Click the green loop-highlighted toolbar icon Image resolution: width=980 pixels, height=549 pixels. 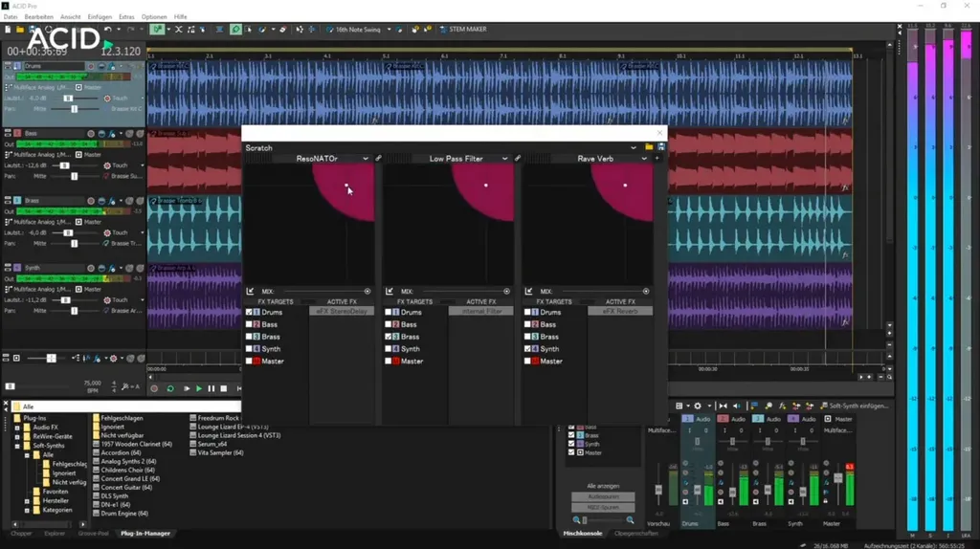(235, 30)
